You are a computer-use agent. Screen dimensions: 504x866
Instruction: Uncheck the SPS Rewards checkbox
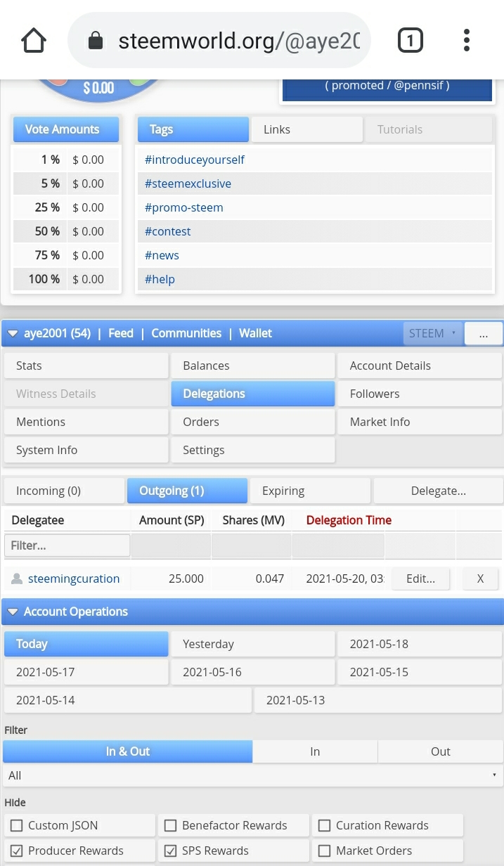(170, 851)
